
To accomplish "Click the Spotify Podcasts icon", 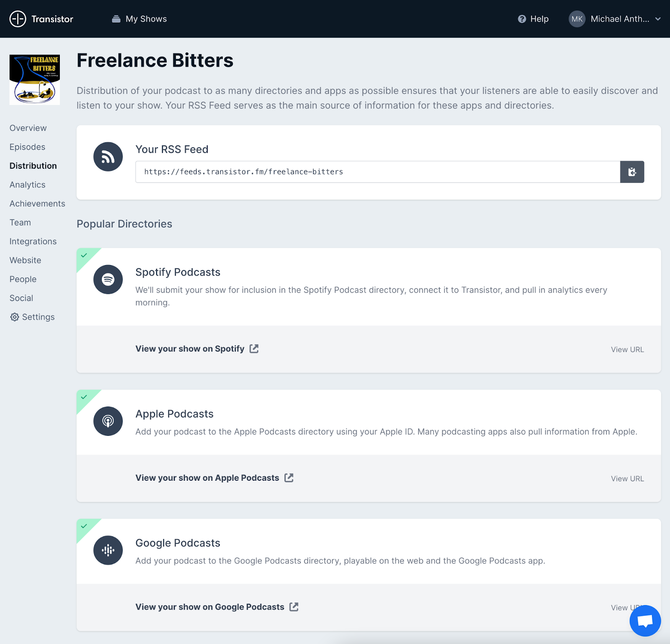I will coord(108,279).
